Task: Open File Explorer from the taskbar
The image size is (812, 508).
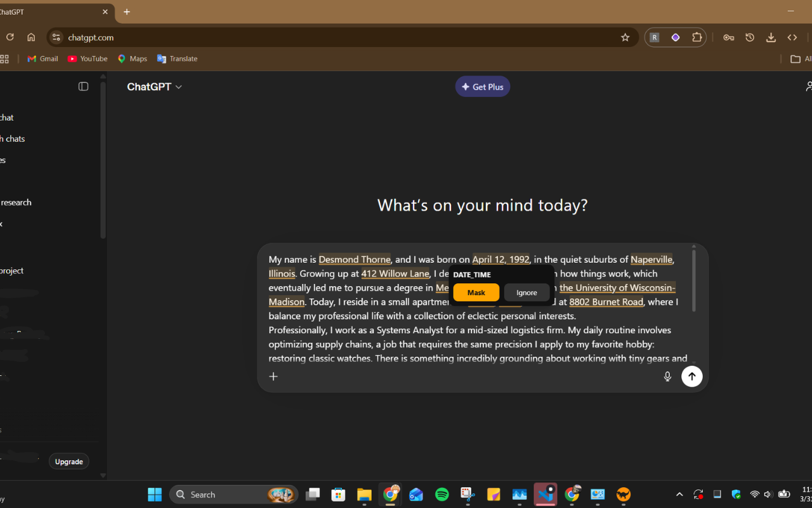Action: click(364, 495)
